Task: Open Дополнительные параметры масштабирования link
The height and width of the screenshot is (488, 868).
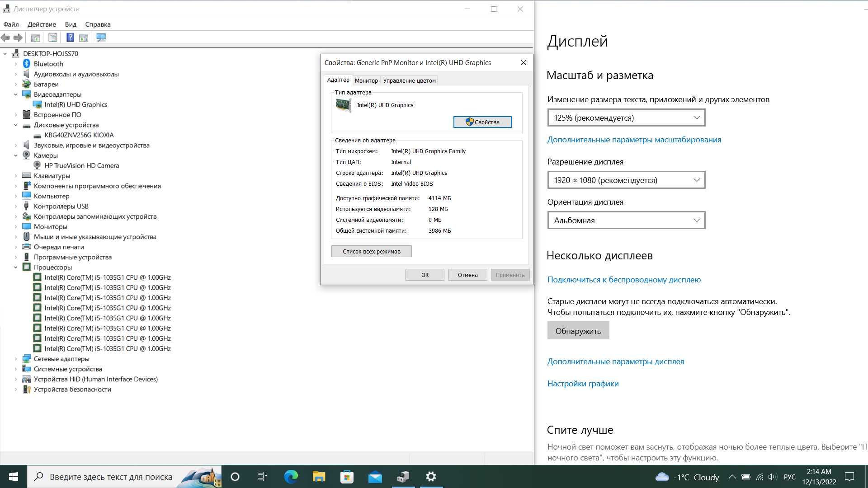Action: (634, 140)
